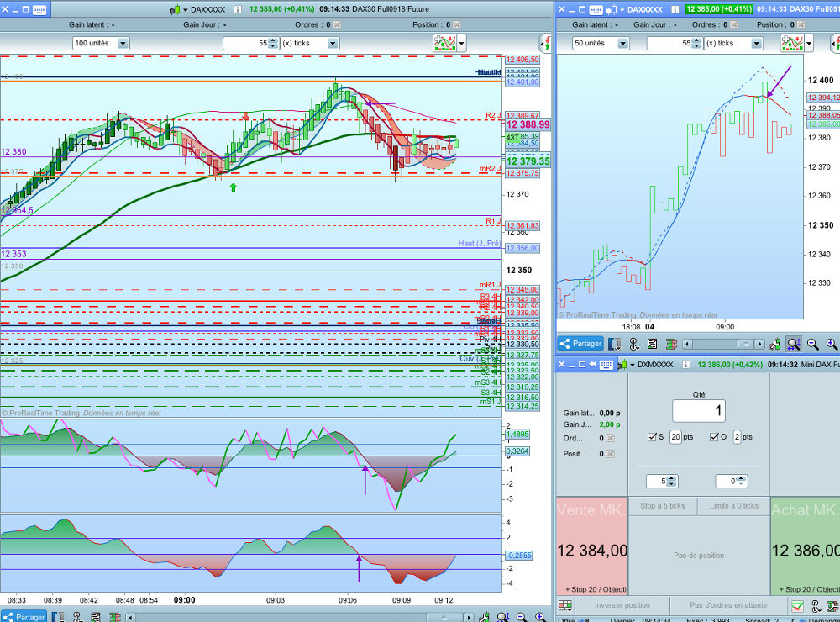Viewport: 840px width, 622px height.
Task: Click the left chart horizontal scrollbar thumb
Action: tap(444, 618)
